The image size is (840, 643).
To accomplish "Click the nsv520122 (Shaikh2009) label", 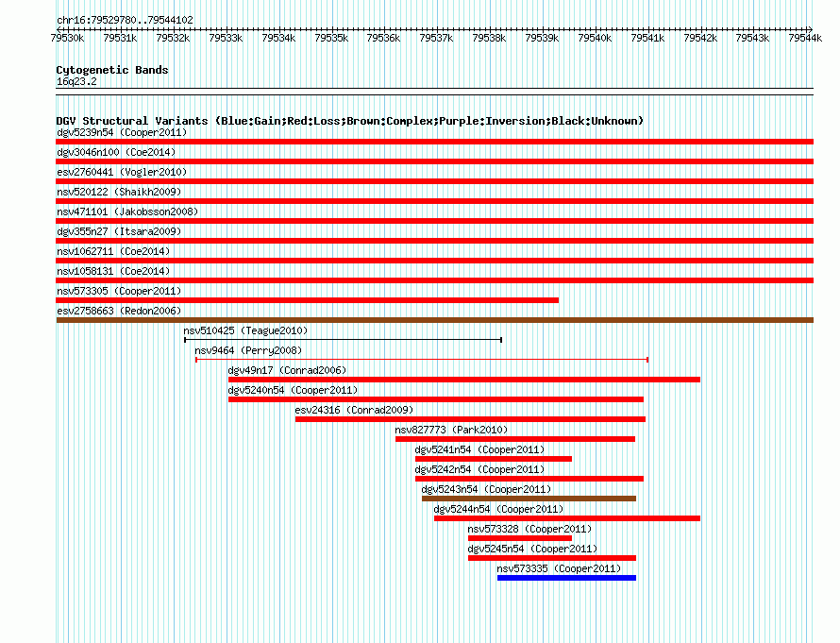I will pyautogui.click(x=119, y=192).
